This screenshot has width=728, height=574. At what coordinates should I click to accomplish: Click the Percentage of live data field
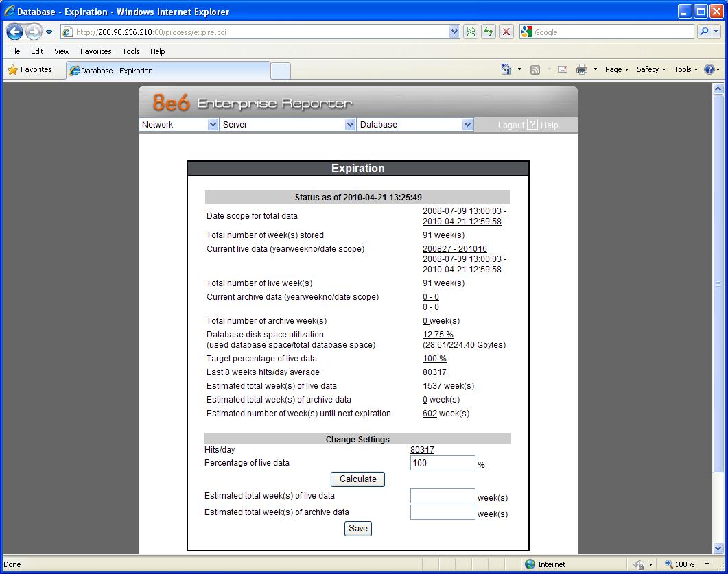tap(443, 463)
